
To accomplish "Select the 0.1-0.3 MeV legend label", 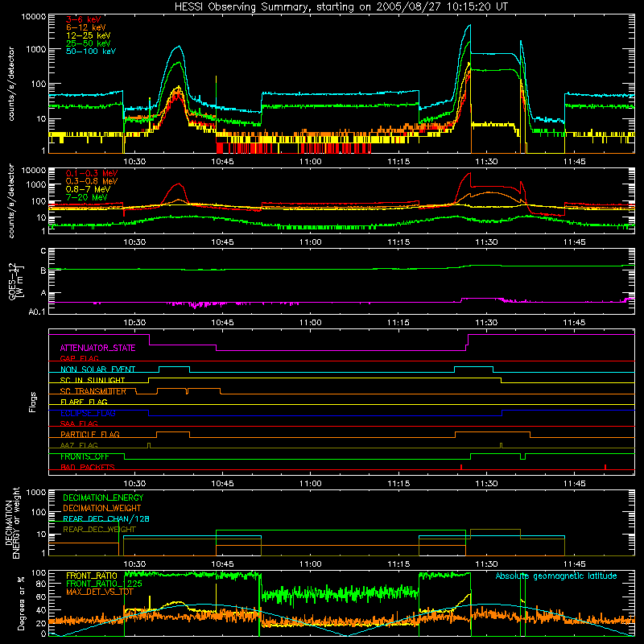I will coord(92,173).
